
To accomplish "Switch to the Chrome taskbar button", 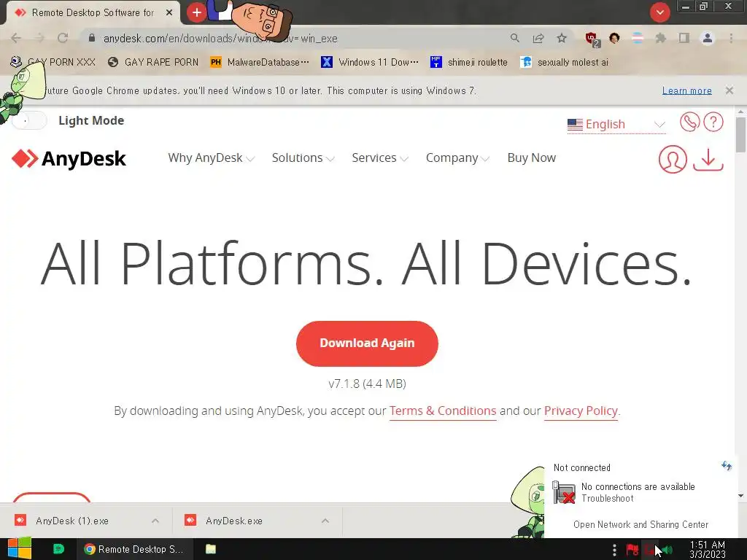I will click(134, 549).
